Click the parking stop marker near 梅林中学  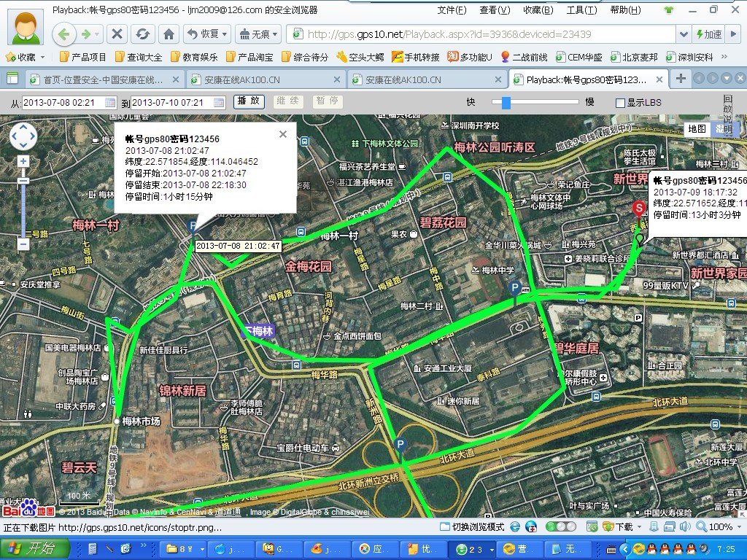tap(514, 289)
